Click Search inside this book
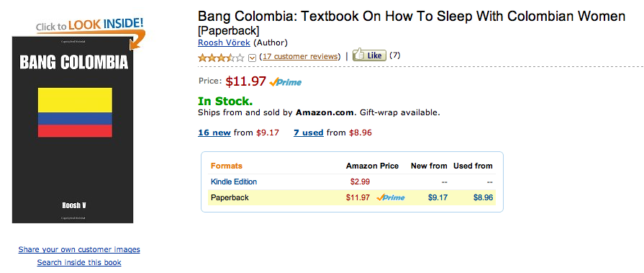 pyautogui.click(x=79, y=262)
